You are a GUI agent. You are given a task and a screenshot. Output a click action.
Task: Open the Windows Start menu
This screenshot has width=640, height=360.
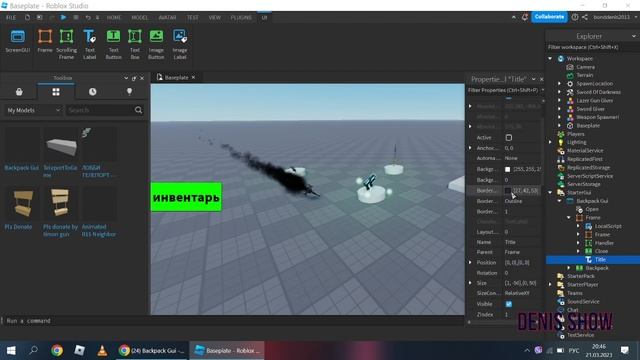[11, 351]
